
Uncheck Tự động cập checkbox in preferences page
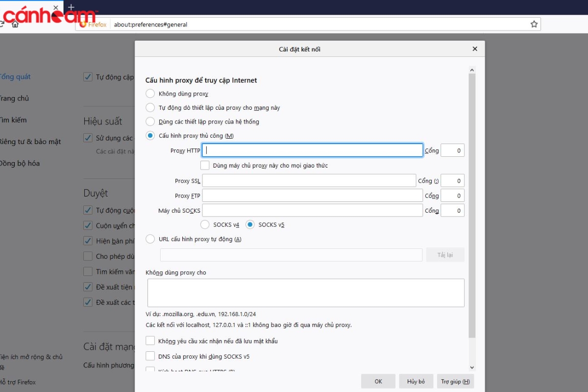click(x=88, y=77)
